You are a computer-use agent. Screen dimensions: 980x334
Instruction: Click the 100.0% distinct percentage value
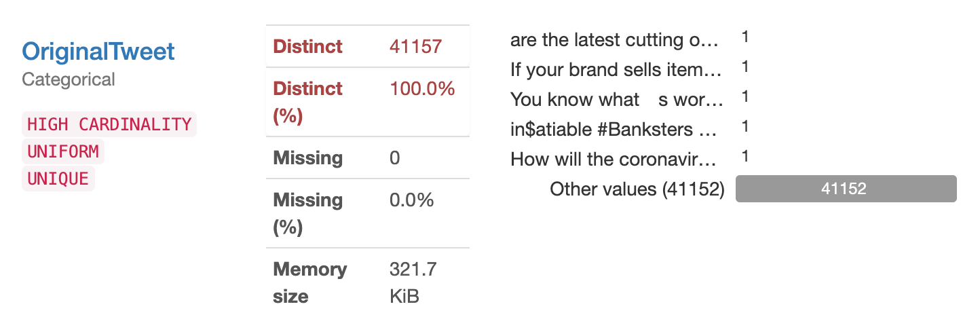[x=422, y=88]
